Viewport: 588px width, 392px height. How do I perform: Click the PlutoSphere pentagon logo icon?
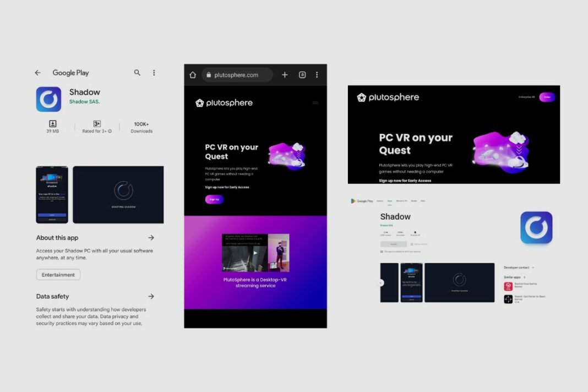[x=199, y=103]
